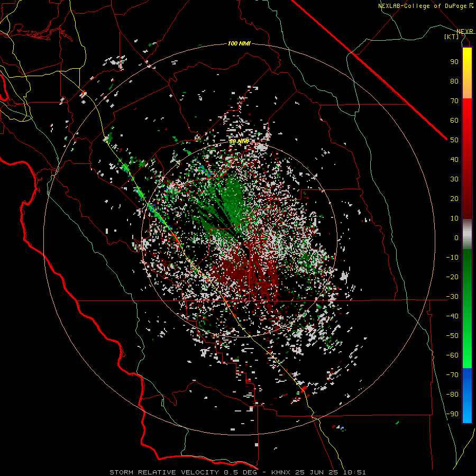Click the [KT] unit label

click(452, 36)
